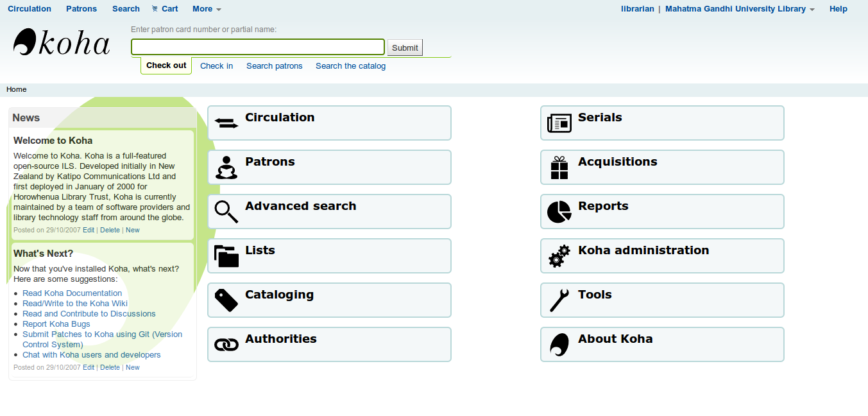Edit the Welcome to Koha news item

pos(89,230)
